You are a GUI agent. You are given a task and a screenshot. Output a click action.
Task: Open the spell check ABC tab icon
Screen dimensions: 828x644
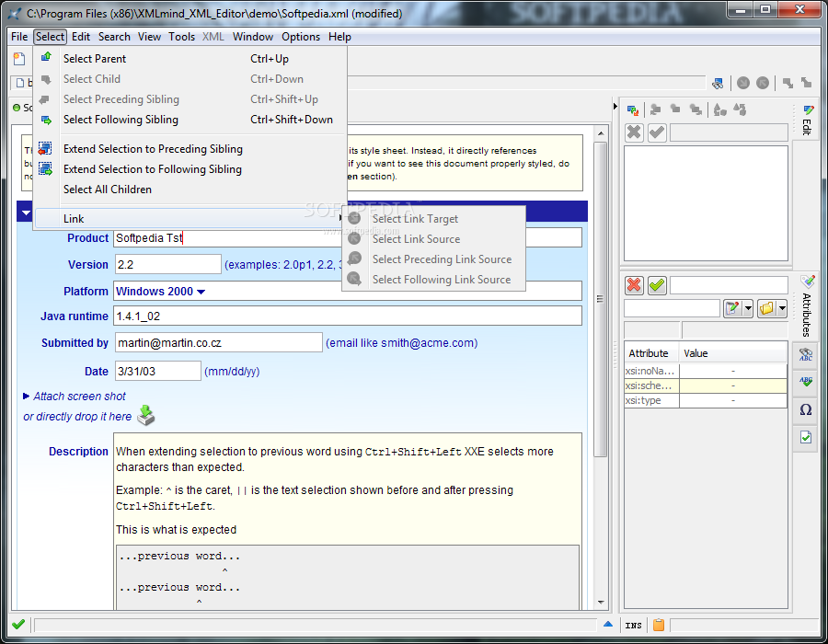tap(806, 382)
